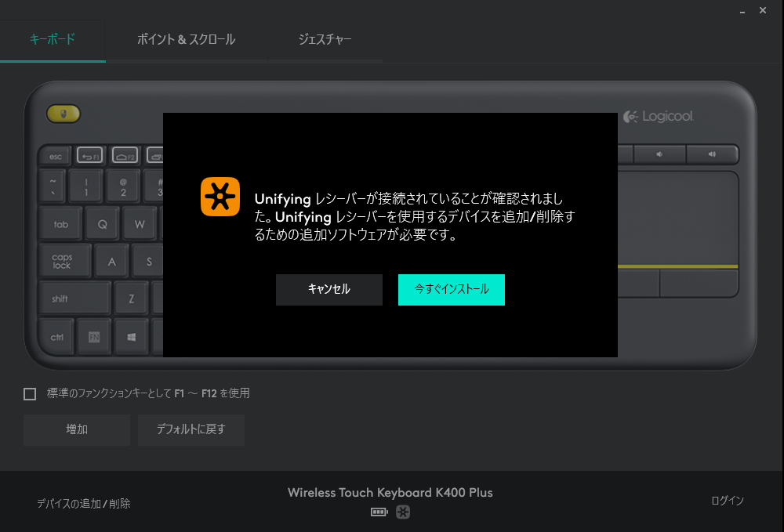Select the esc key on keyboard image
784x532 pixels.
56,157
